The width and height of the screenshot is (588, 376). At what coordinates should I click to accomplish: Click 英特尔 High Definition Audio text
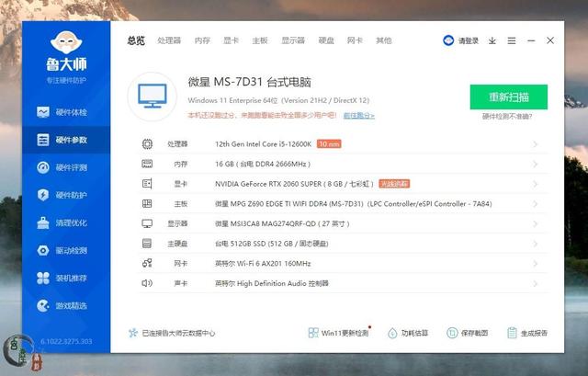tap(272, 283)
